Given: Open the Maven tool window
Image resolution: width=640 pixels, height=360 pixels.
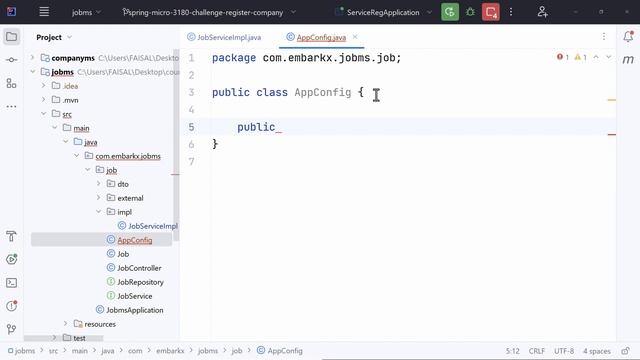Looking at the screenshot, I should [x=628, y=60].
